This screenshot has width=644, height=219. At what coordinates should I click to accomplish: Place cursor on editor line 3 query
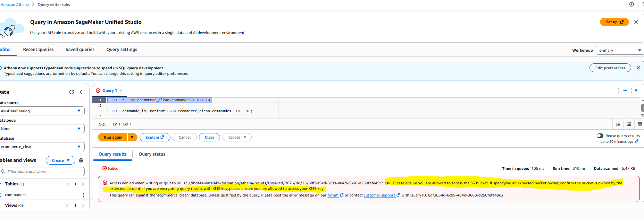click(x=180, y=111)
